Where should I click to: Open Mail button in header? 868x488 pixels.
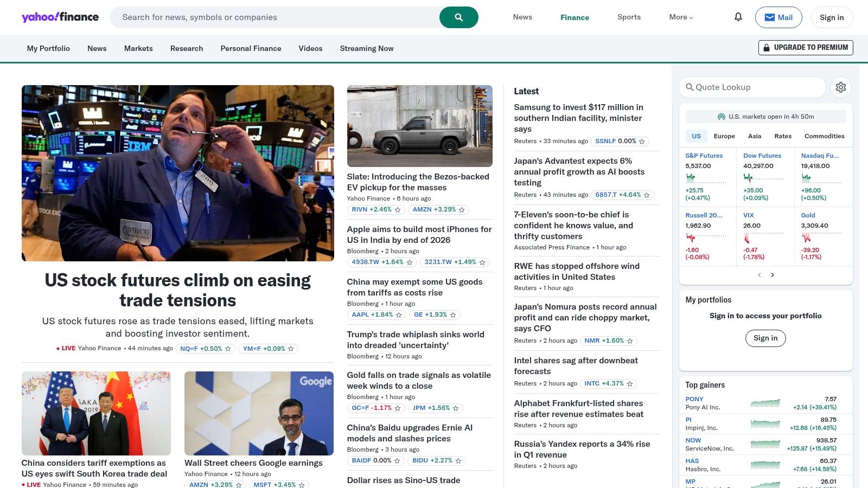coord(778,17)
